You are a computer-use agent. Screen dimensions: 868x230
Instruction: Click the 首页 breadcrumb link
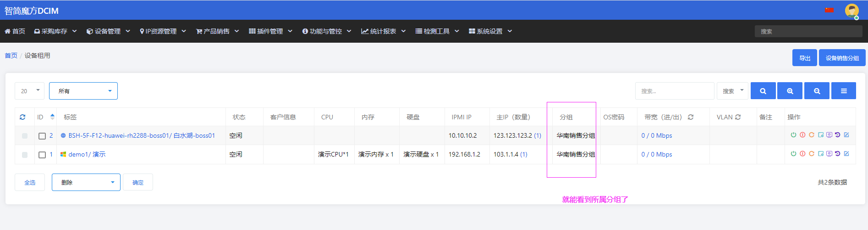tap(11, 56)
